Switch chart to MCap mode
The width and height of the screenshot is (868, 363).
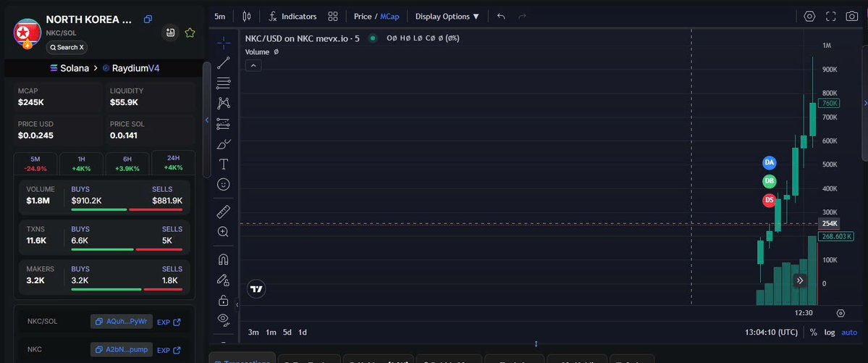click(389, 16)
